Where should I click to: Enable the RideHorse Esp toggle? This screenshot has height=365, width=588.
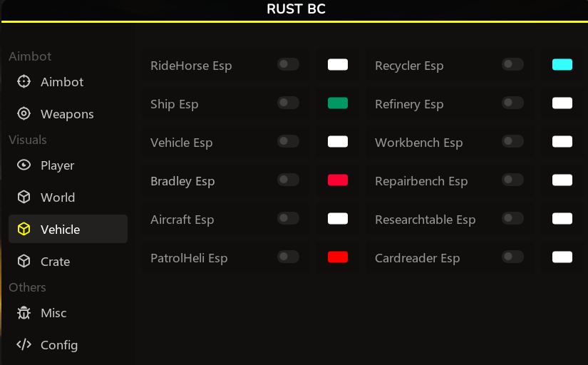point(288,65)
